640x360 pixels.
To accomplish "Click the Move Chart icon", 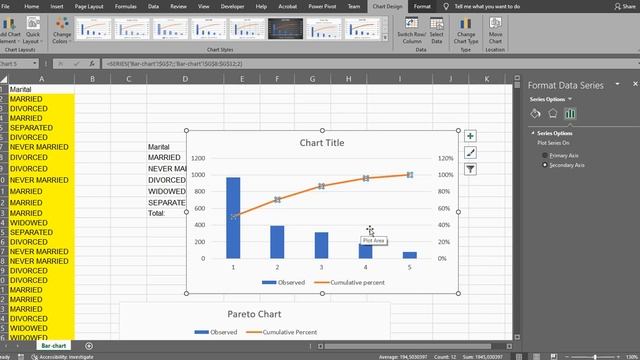I will coord(495,23).
